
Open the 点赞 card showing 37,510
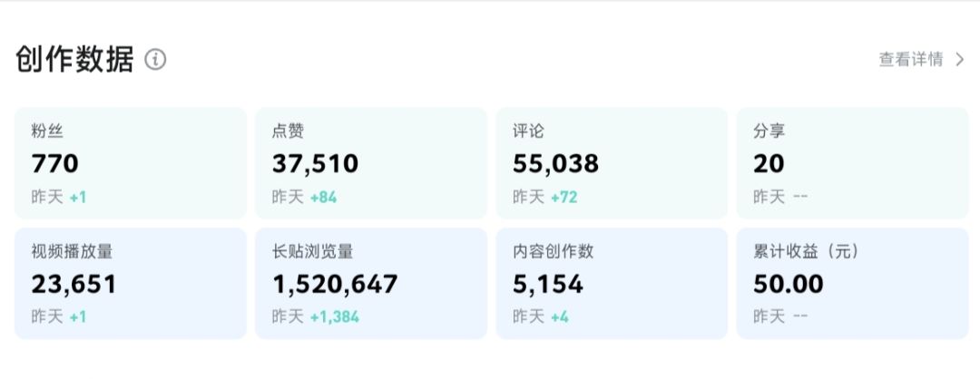point(371,163)
